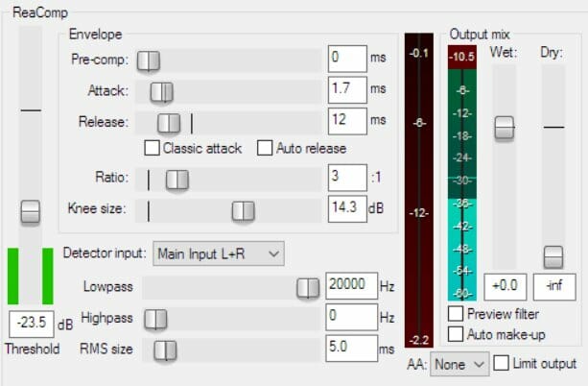The image size is (588, 386).
Task: Click the Wet fader handle
Action: (x=505, y=128)
